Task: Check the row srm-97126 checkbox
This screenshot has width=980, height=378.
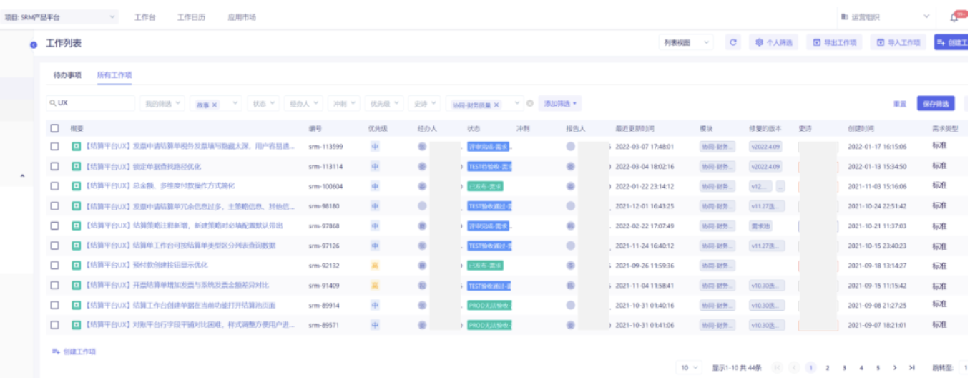Action: tap(55, 246)
